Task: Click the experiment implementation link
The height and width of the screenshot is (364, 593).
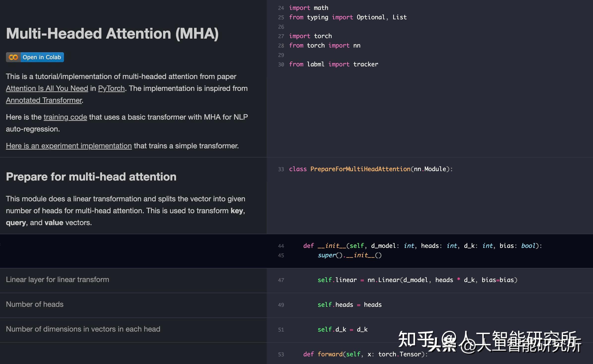Action: pos(69,146)
